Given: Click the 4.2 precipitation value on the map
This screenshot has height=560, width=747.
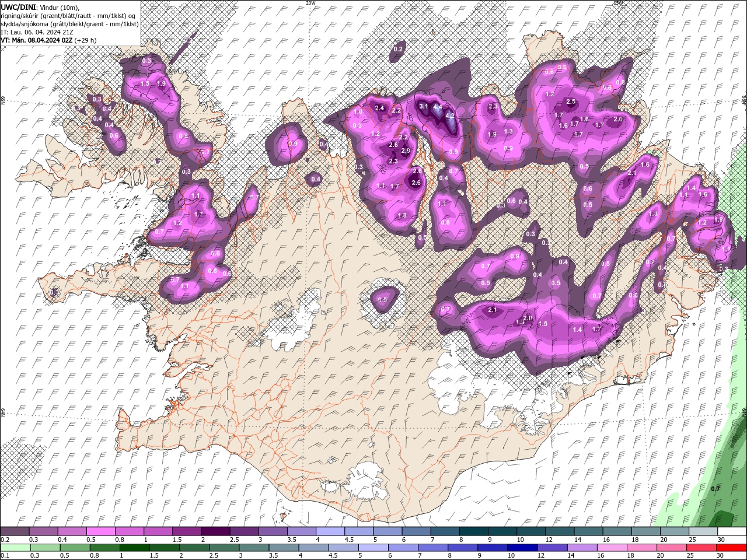Looking at the screenshot, I should coord(450,116).
